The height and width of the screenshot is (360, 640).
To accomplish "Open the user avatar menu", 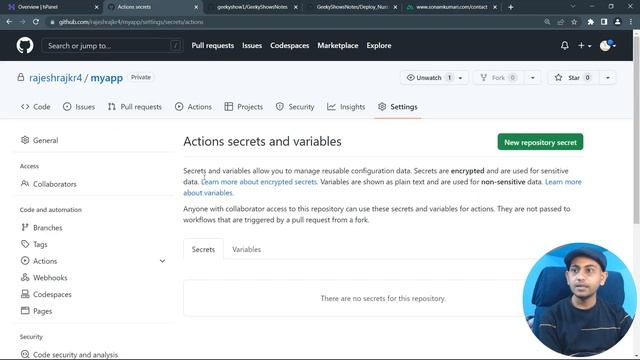I will [x=607, y=46].
